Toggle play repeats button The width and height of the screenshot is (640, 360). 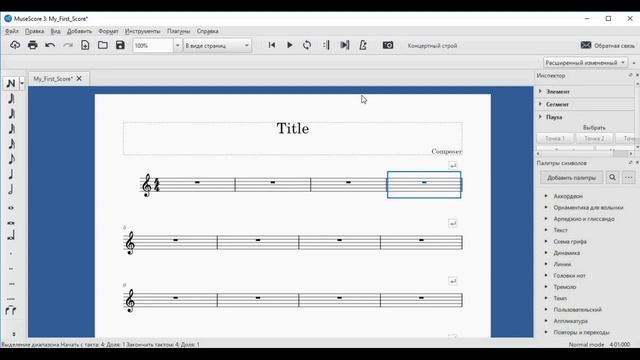click(326, 45)
